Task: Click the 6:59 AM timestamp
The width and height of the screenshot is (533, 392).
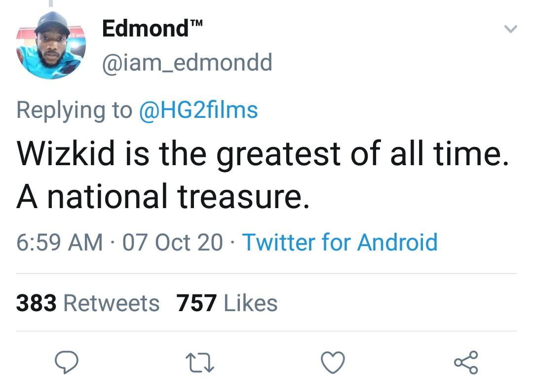Action: 59,243
